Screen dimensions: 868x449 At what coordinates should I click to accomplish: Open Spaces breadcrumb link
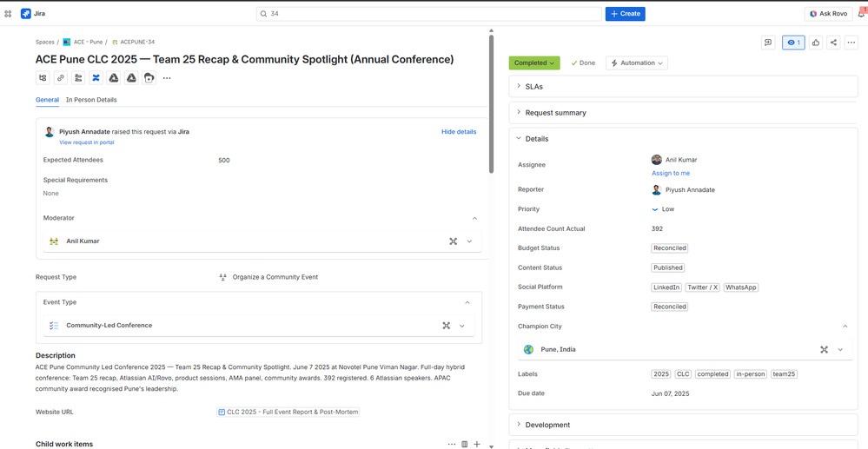(x=45, y=42)
